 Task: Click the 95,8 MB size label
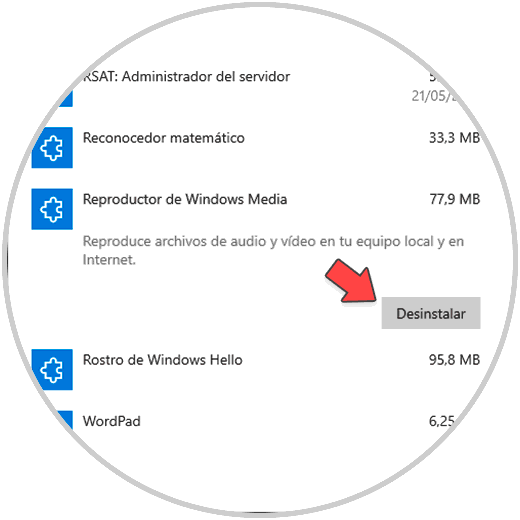(x=455, y=360)
